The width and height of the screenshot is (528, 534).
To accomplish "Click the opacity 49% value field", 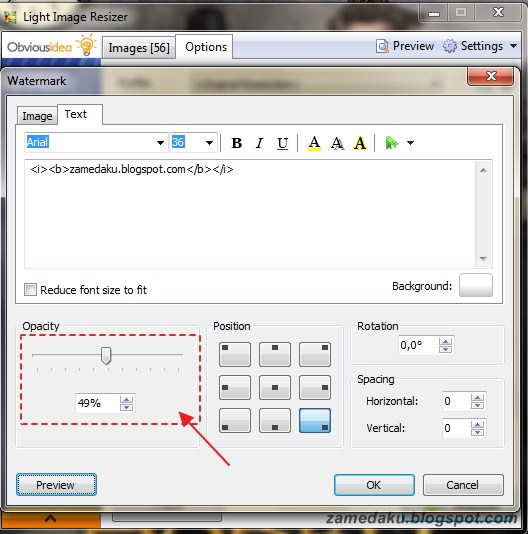I will [x=97, y=403].
